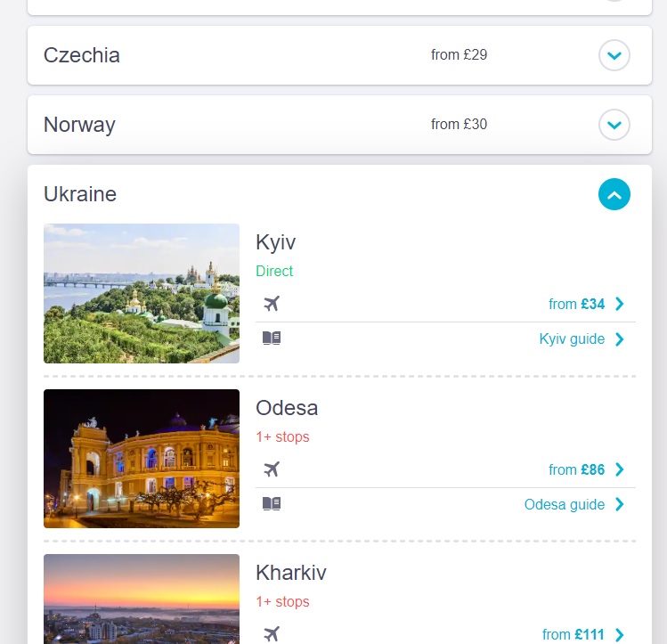
Task: Click the Kyiv city photo thumbnail
Action: pos(142,294)
